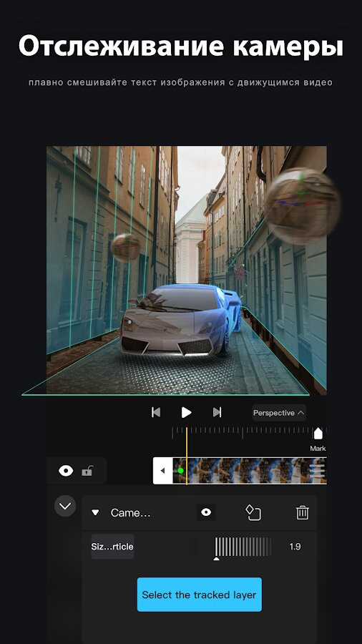Delete the Camera effect with the trash icon
The height and width of the screenshot is (644, 362).
(303, 512)
